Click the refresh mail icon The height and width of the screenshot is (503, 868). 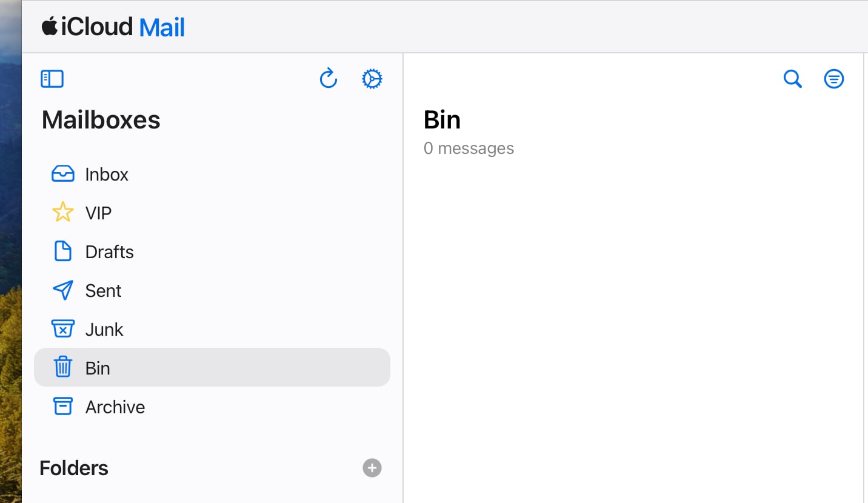(328, 79)
